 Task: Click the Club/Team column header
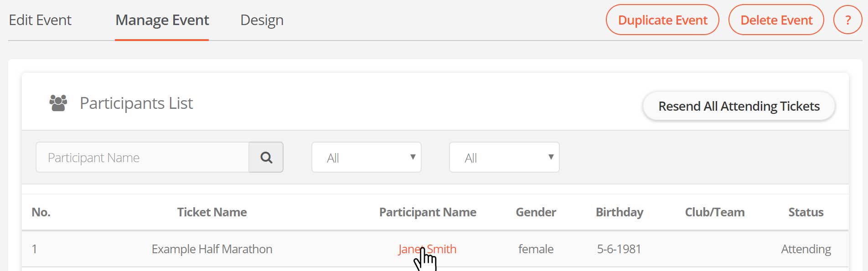pyautogui.click(x=714, y=212)
